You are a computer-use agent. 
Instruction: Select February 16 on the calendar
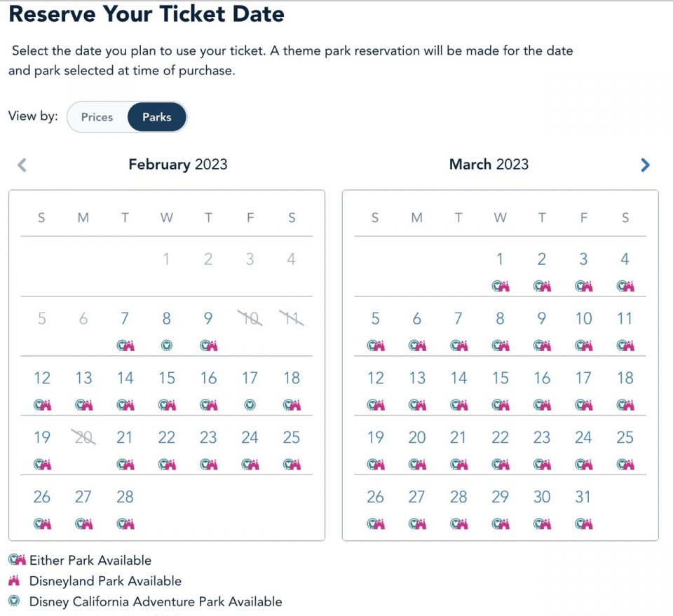(x=208, y=378)
